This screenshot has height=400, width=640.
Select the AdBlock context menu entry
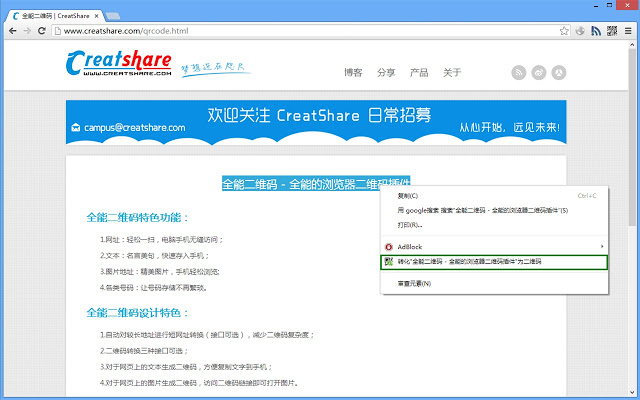point(494,247)
